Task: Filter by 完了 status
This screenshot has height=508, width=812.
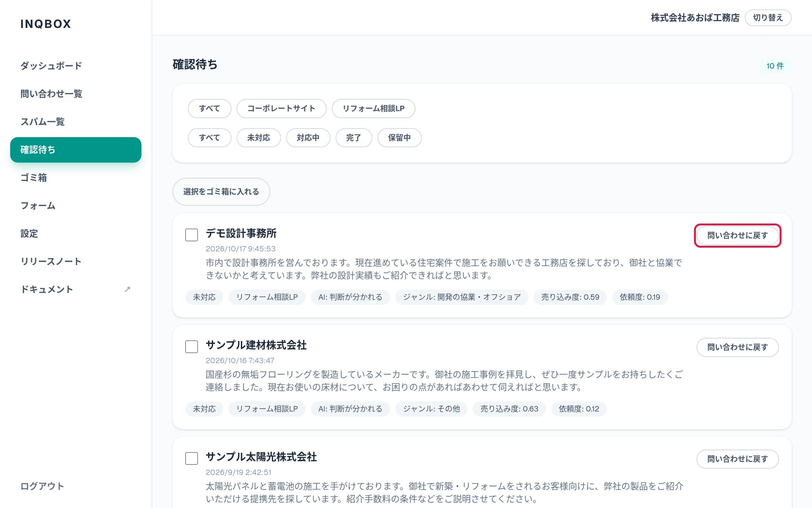Action: (x=354, y=138)
